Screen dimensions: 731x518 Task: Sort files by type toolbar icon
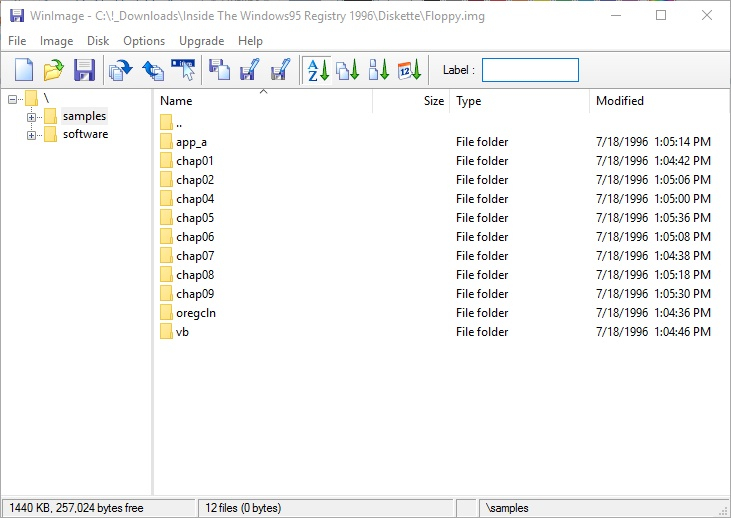click(x=348, y=70)
